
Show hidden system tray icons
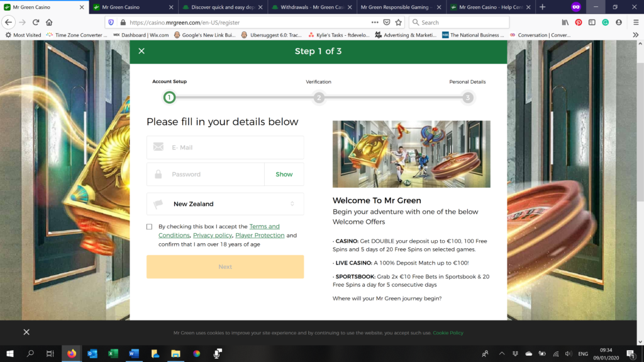[x=502, y=353]
